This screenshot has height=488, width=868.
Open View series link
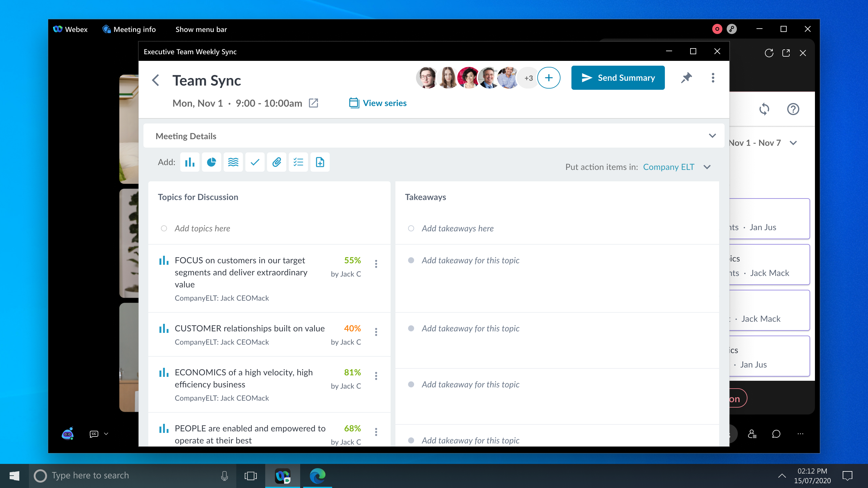pos(378,103)
